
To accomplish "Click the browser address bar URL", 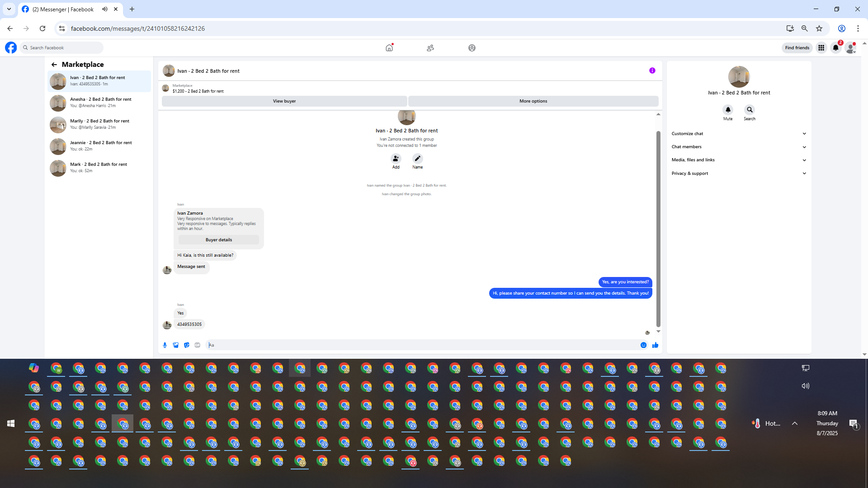I will [138, 28].
